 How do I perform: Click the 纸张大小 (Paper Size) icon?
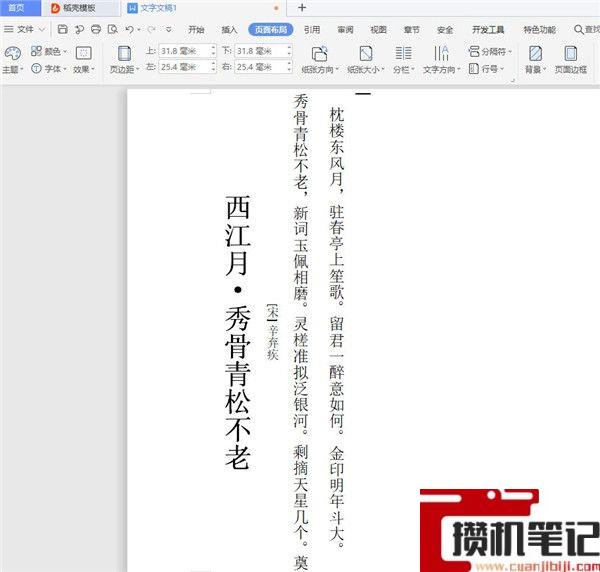pyautogui.click(x=366, y=54)
